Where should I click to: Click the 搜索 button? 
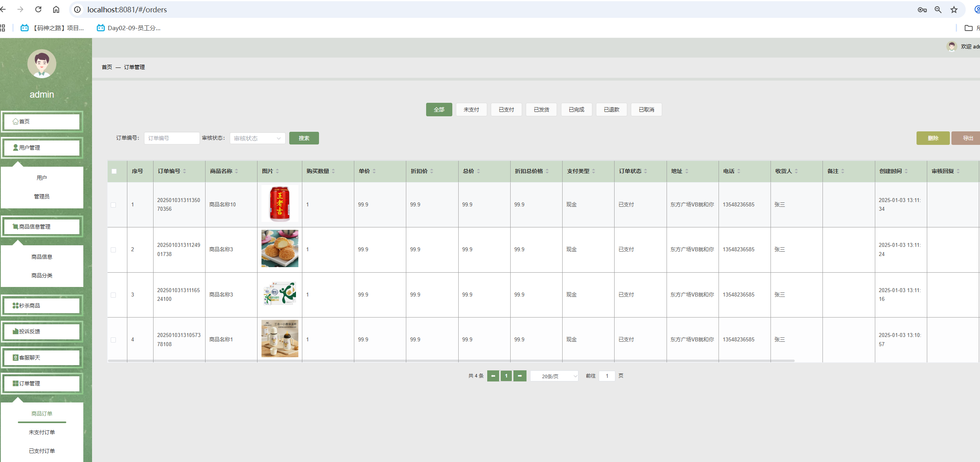click(304, 138)
